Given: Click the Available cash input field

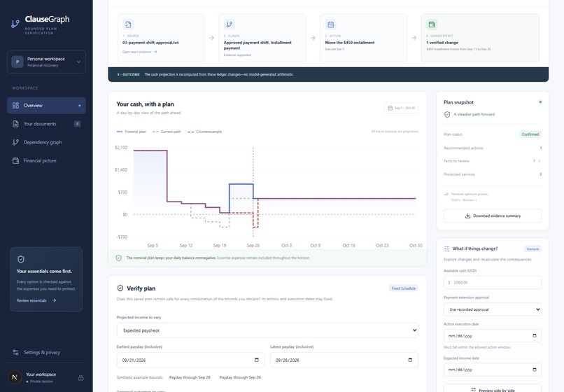Looking at the screenshot, I should 493,283.
